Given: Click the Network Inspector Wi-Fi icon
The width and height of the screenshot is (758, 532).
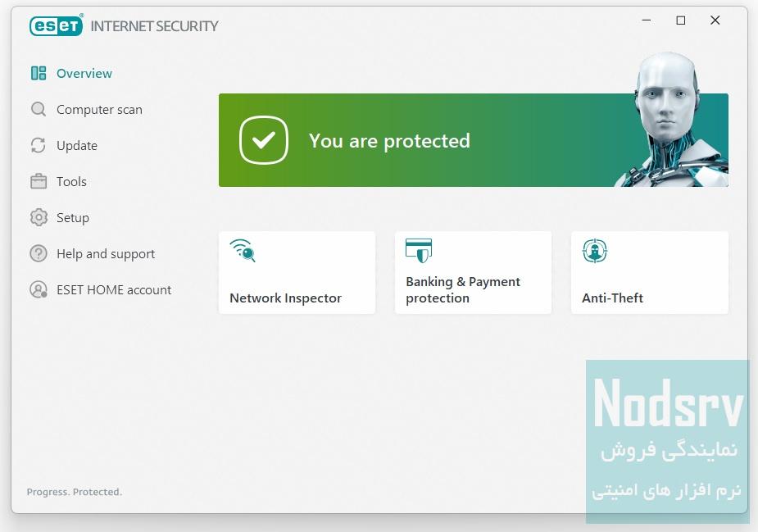Looking at the screenshot, I should tap(242, 250).
